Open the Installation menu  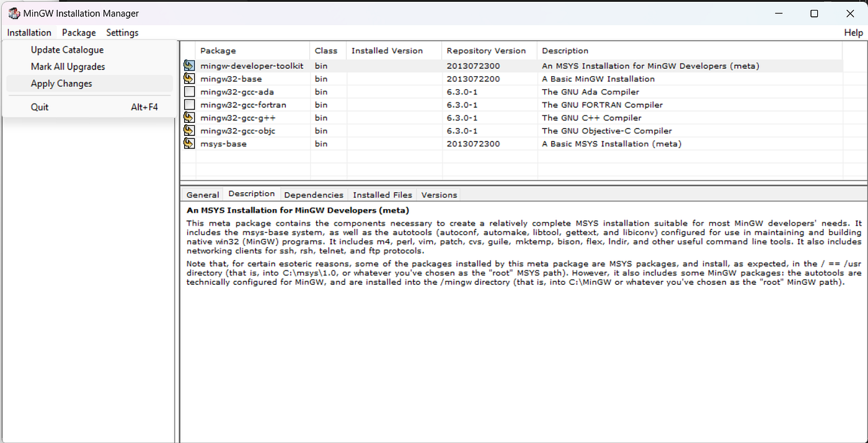29,32
